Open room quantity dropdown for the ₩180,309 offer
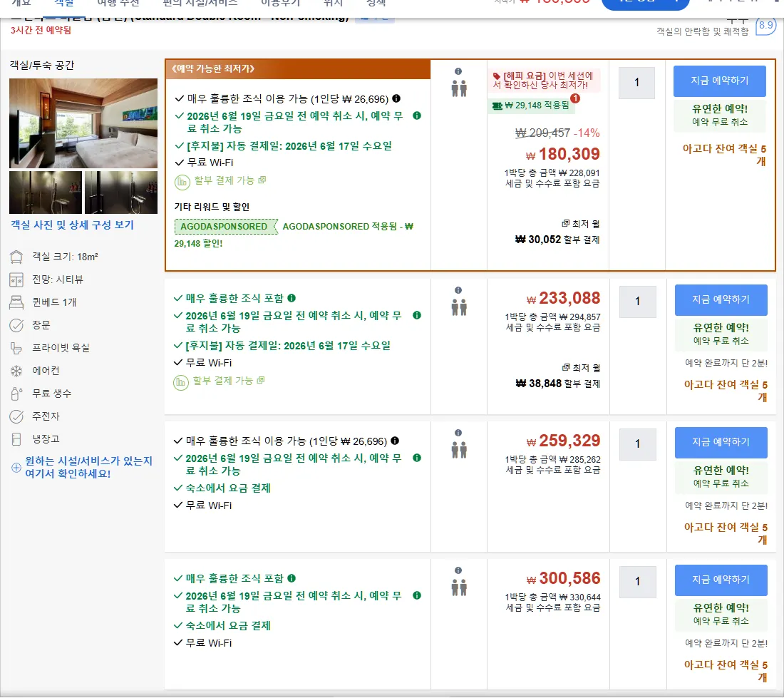Screen dimensions: 784x698 [636, 83]
